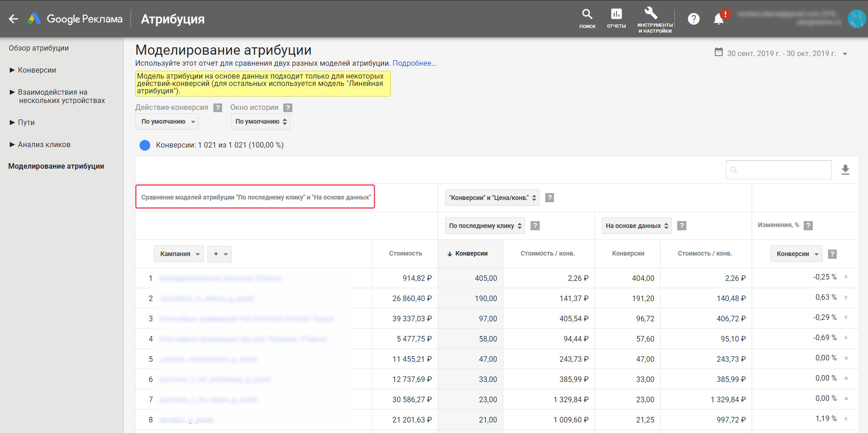Click the blue Конверсии color dot
Viewport: 868px width, 433px height.
(x=145, y=145)
